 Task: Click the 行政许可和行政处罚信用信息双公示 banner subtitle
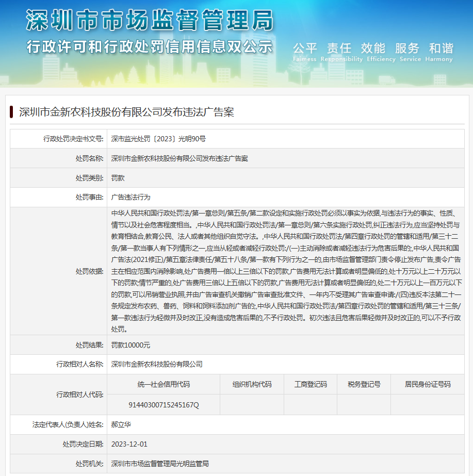pos(150,47)
